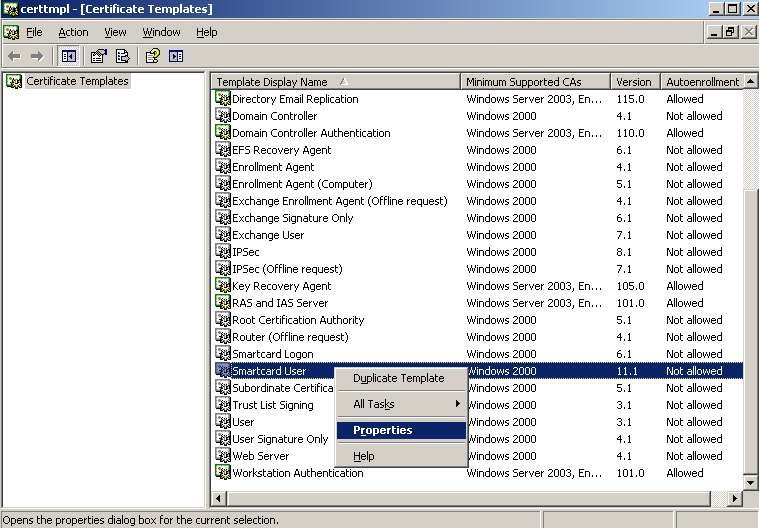Select the Domain Controller template row
This screenshot has height=528, width=759.
[477, 116]
